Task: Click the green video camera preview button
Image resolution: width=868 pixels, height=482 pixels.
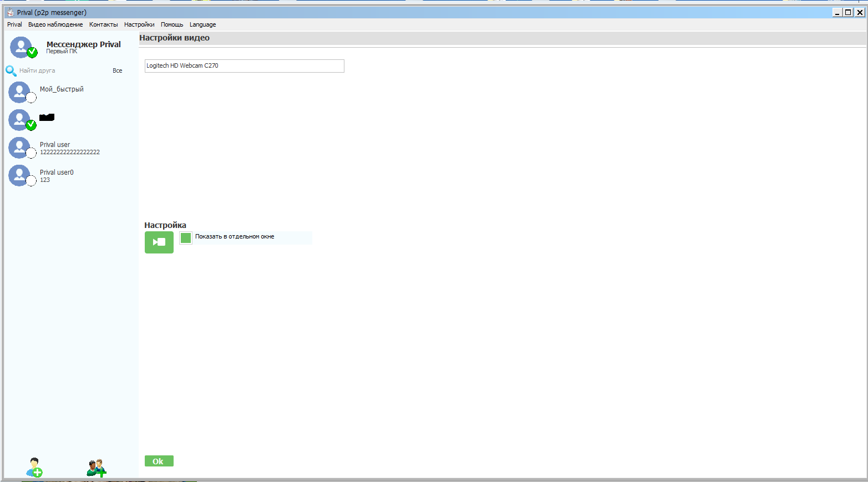Action: pos(159,242)
